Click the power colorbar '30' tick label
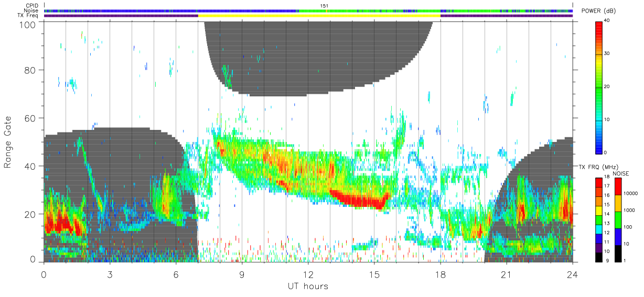Viewport: 644px width, 297px height. [x=606, y=53]
